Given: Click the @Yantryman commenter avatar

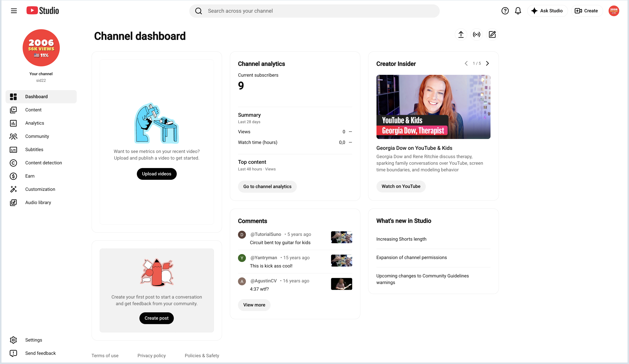Looking at the screenshot, I should [242, 258].
